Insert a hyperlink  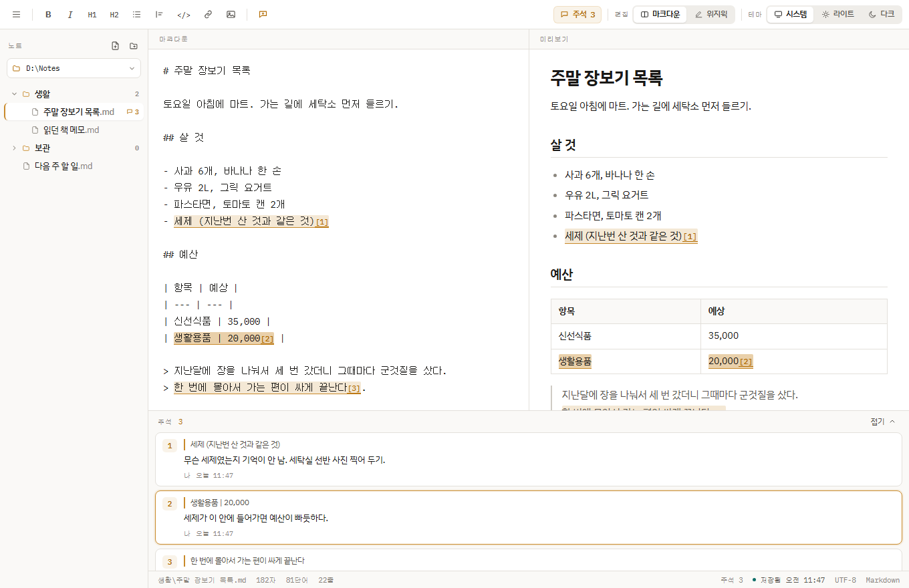208,14
